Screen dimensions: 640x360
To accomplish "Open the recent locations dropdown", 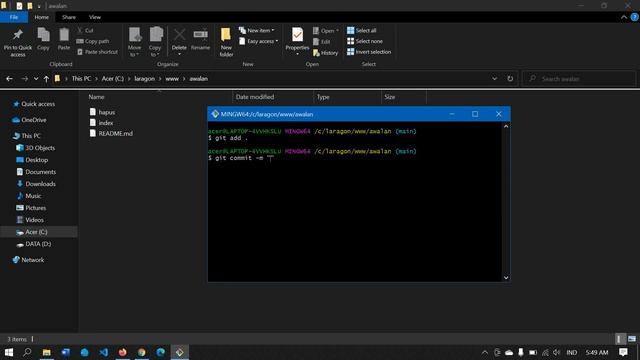I will [36, 79].
